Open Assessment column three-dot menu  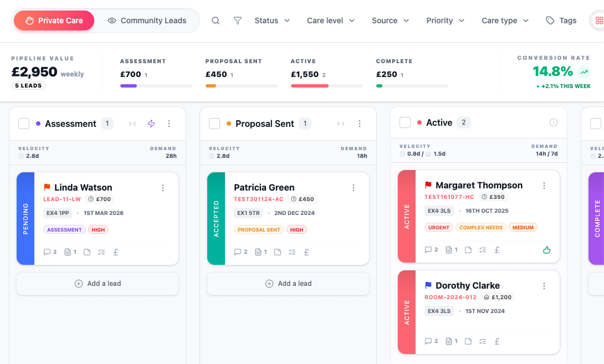pyautogui.click(x=169, y=123)
